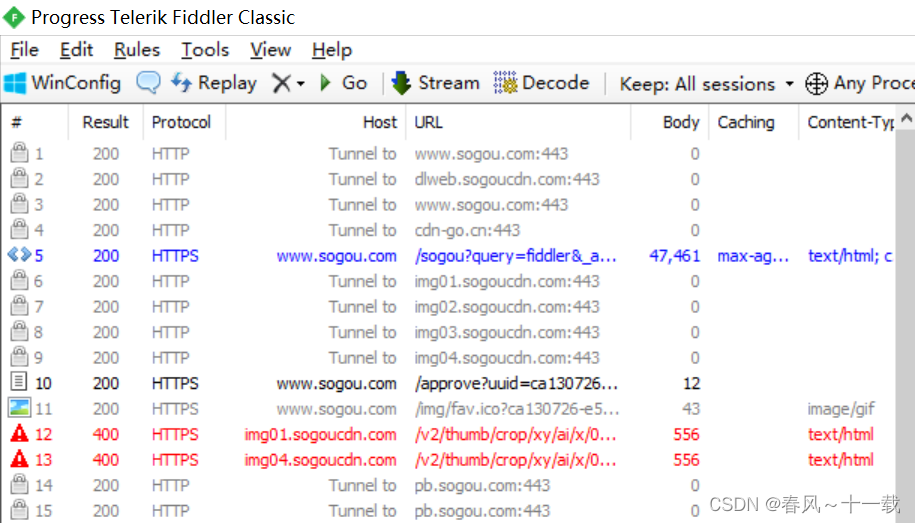The width and height of the screenshot is (915, 523).
Task: Sort by the Content-Type column header
Action: point(847,122)
